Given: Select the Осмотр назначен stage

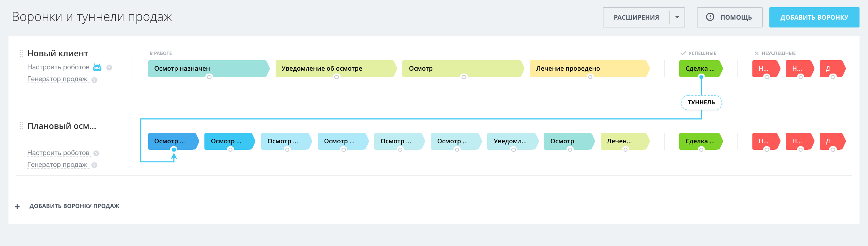Looking at the screenshot, I should coord(207,68).
